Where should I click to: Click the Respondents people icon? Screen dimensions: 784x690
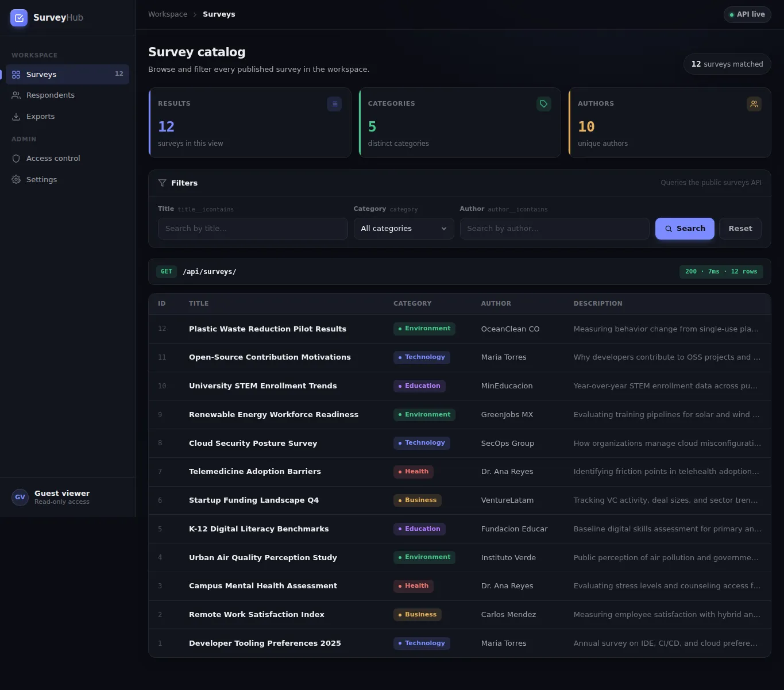tap(16, 95)
